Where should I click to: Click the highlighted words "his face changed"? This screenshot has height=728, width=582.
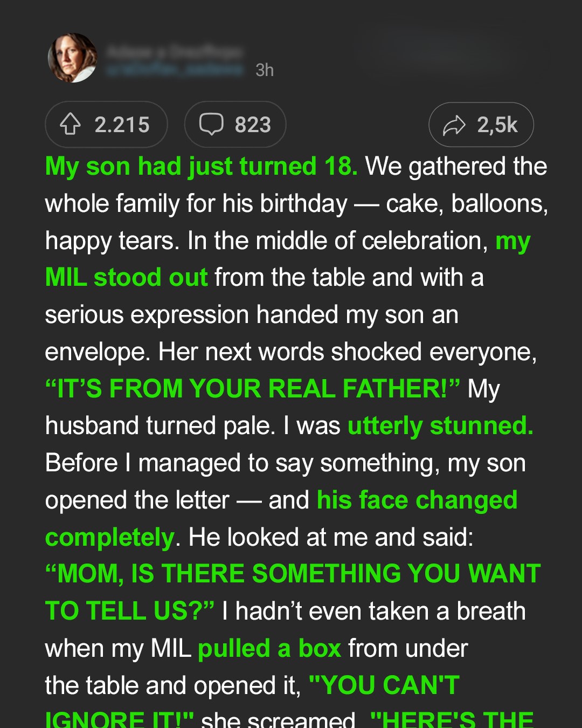417,500
